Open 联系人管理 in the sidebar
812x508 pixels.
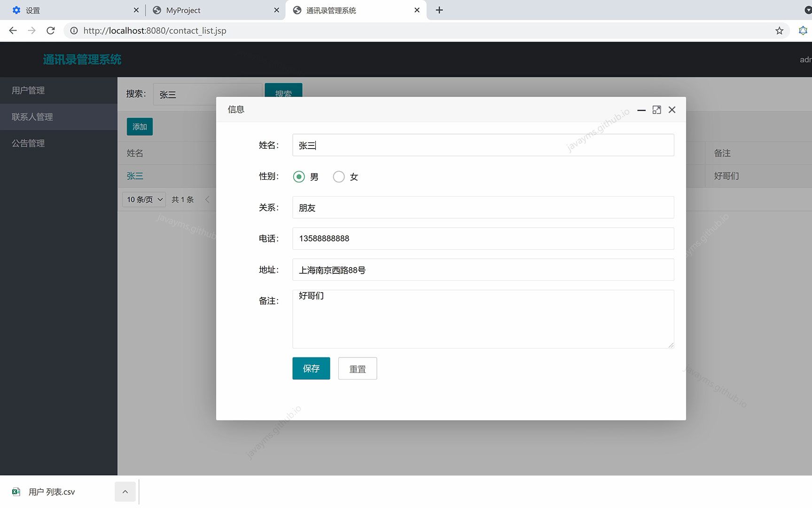[x=58, y=117]
